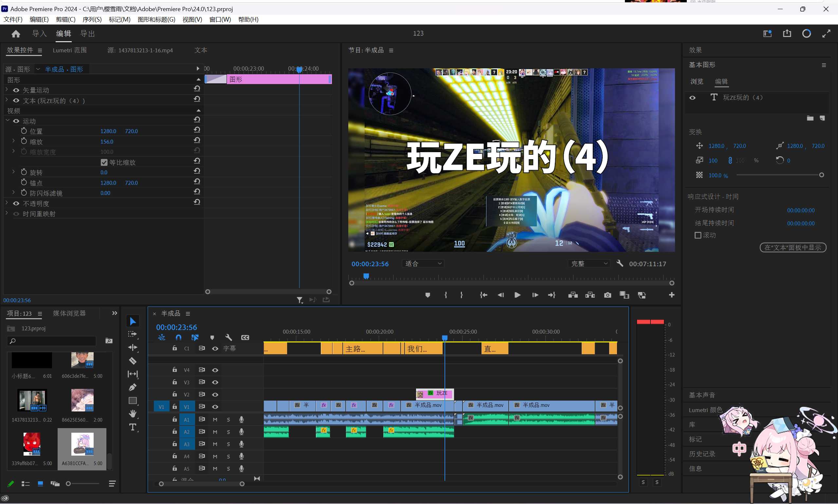Open Quick Export share icon
This screenshot has width=838, height=504.
point(787,33)
